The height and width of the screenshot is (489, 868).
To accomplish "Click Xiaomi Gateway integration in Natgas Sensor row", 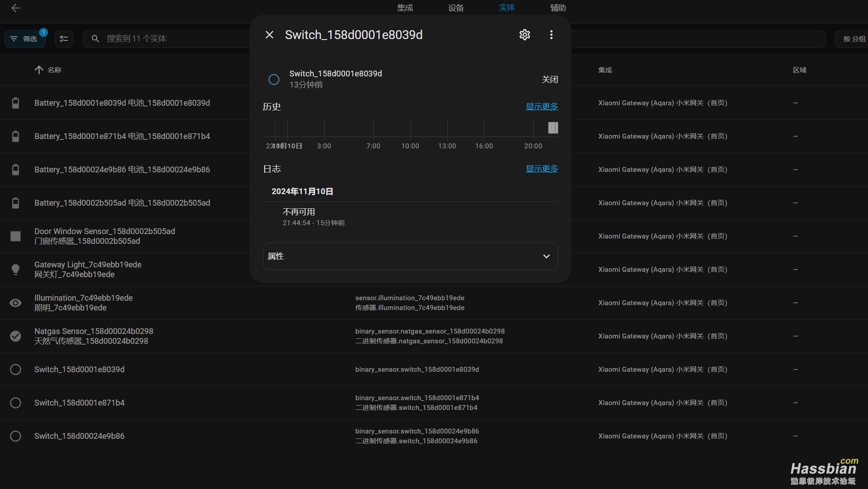I will coord(662,336).
